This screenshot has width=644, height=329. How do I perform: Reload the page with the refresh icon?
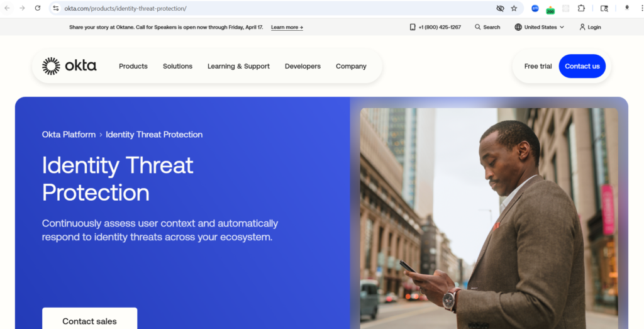pos(38,8)
